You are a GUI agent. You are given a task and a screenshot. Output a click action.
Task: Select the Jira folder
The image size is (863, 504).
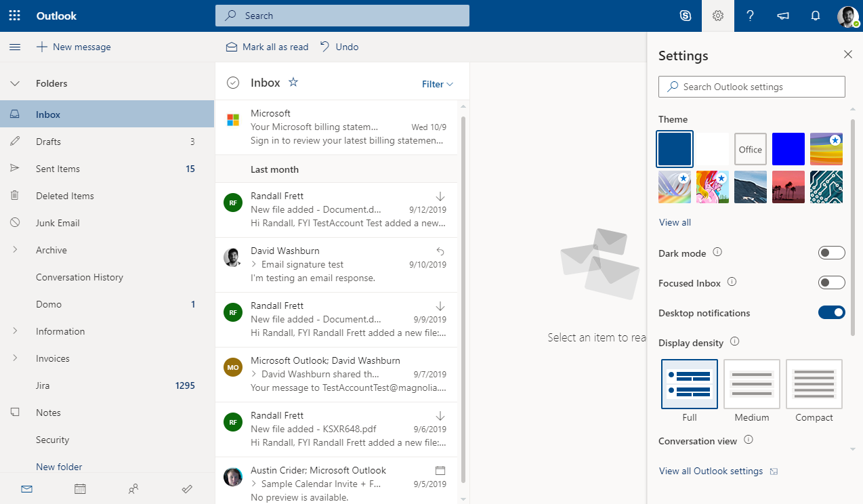[x=43, y=385]
